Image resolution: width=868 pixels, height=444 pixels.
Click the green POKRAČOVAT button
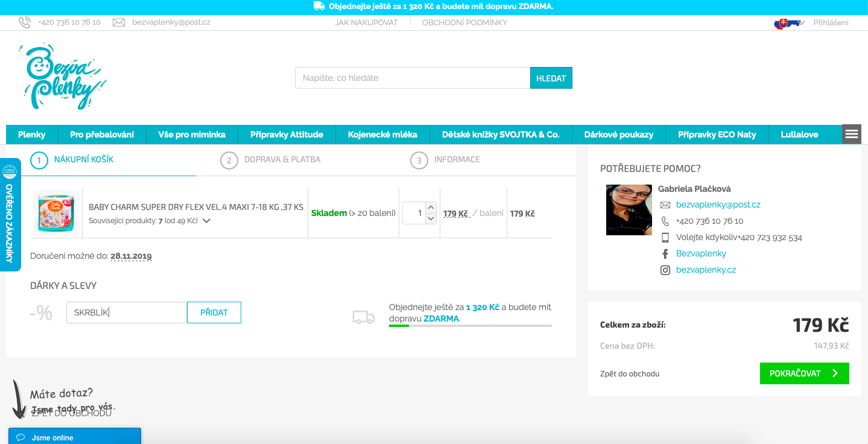805,373
